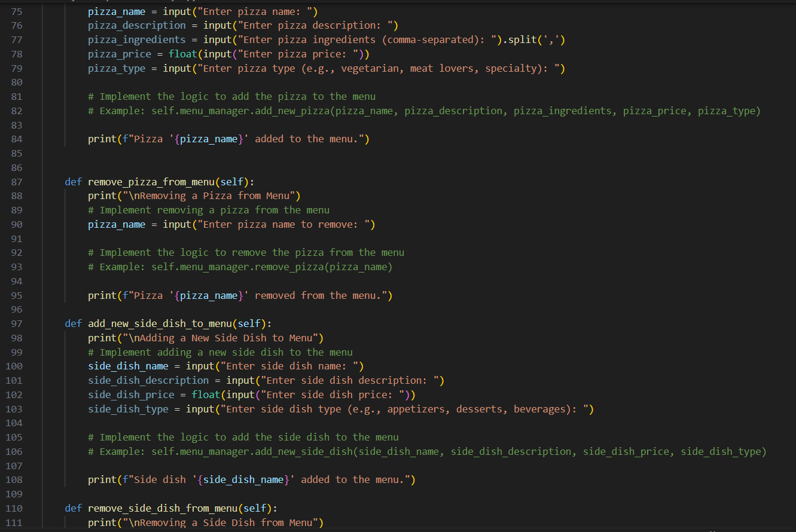This screenshot has height=532, width=796.
Task: Click side_dish_type variable at start of line 103
Action: [128, 409]
